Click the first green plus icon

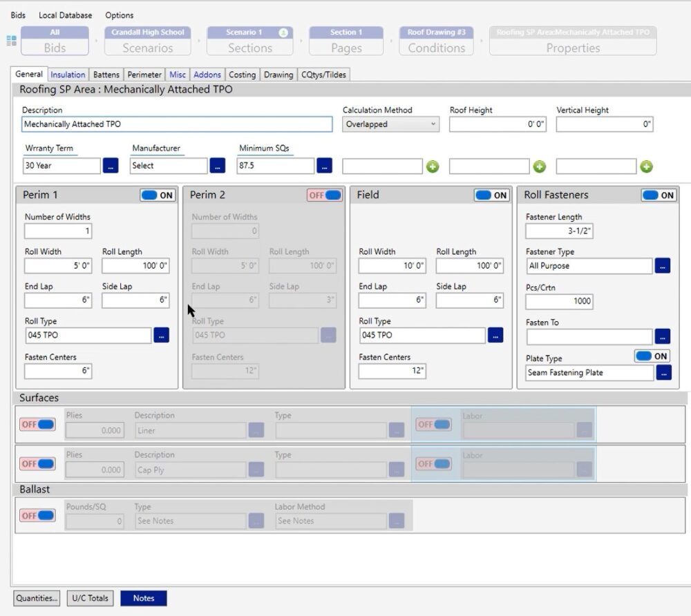pyautogui.click(x=433, y=166)
